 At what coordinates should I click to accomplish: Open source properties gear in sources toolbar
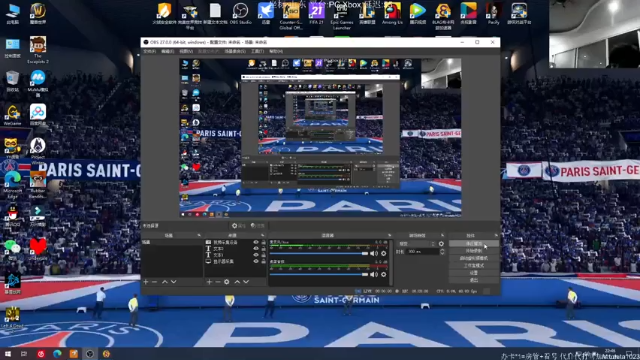[x=227, y=282]
